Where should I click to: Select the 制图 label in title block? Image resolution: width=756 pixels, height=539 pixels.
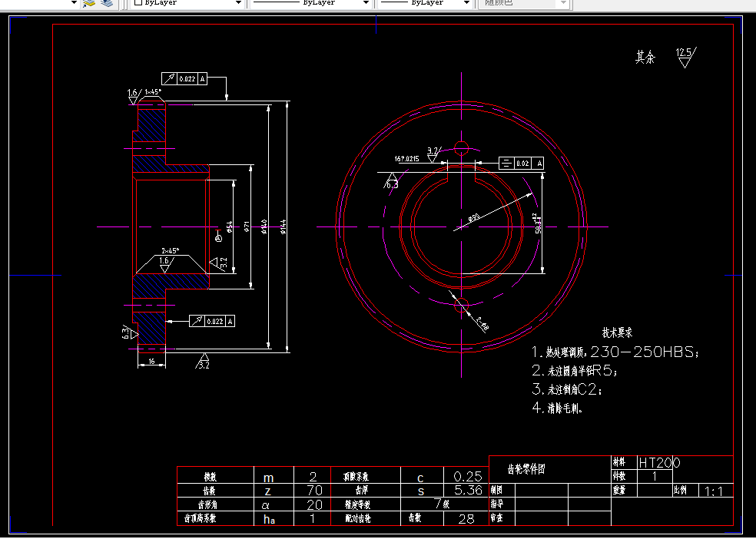click(x=496, y=491)
